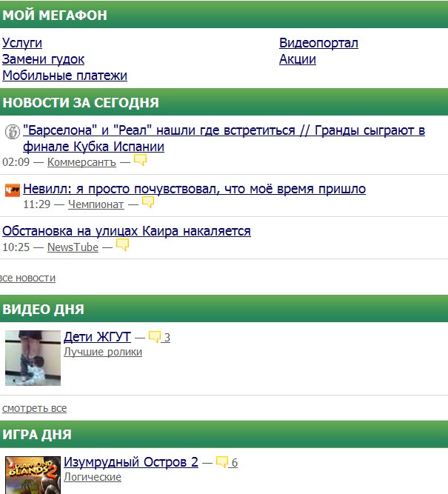Read the Barcelona and Real news headline
This screenshot has width=448, height=494.
click(224, 138)
